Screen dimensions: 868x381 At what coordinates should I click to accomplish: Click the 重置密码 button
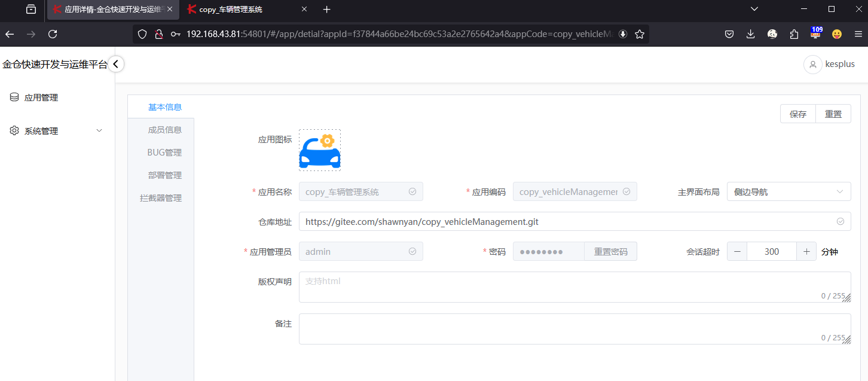611,252
